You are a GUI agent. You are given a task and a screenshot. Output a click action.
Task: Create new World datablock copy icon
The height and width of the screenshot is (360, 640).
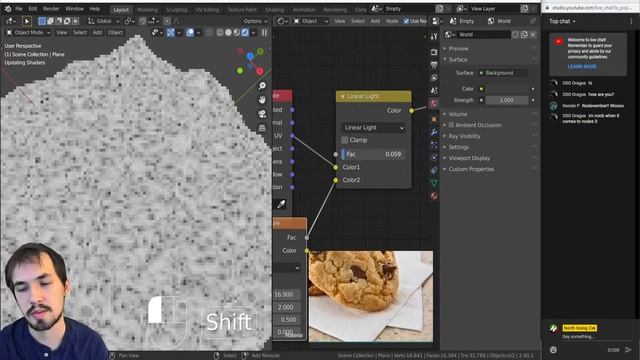(x=524, y=35)
